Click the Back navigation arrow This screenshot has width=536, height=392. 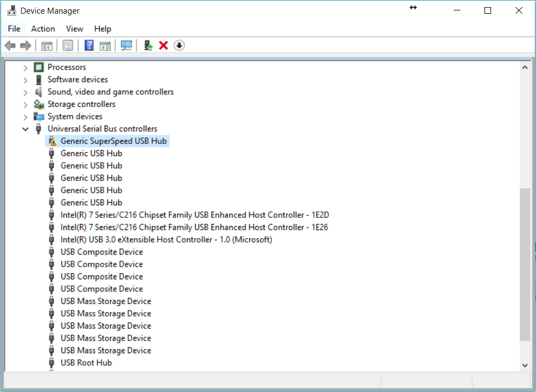(x=10, y=45)
